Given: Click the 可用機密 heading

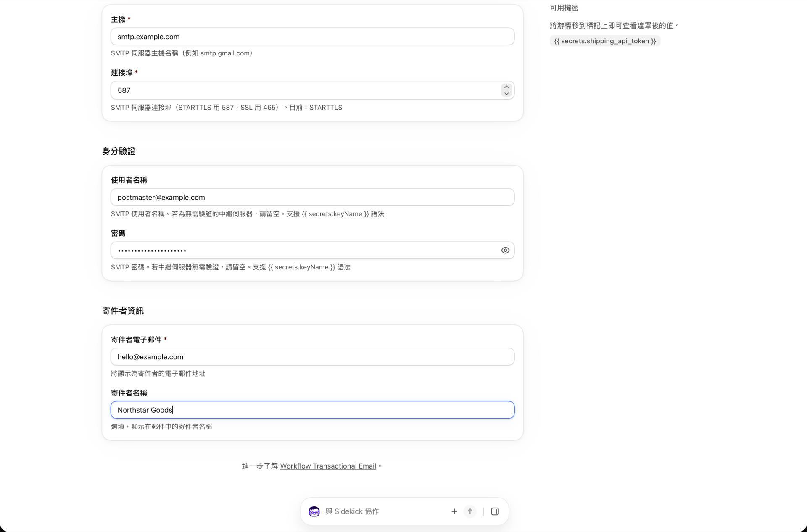Looking at the screenshot, I should pos(564,8).
